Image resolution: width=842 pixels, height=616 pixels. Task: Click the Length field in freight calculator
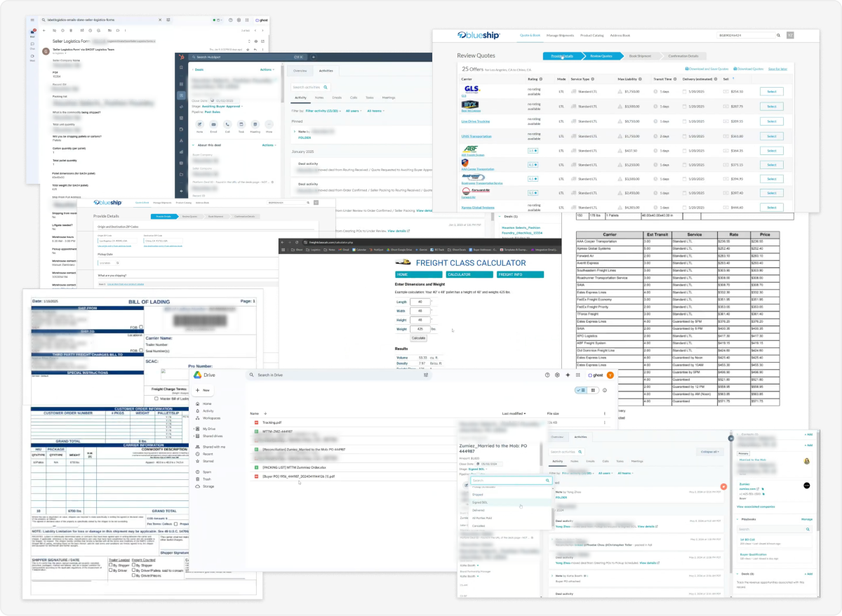click(420, 302)
